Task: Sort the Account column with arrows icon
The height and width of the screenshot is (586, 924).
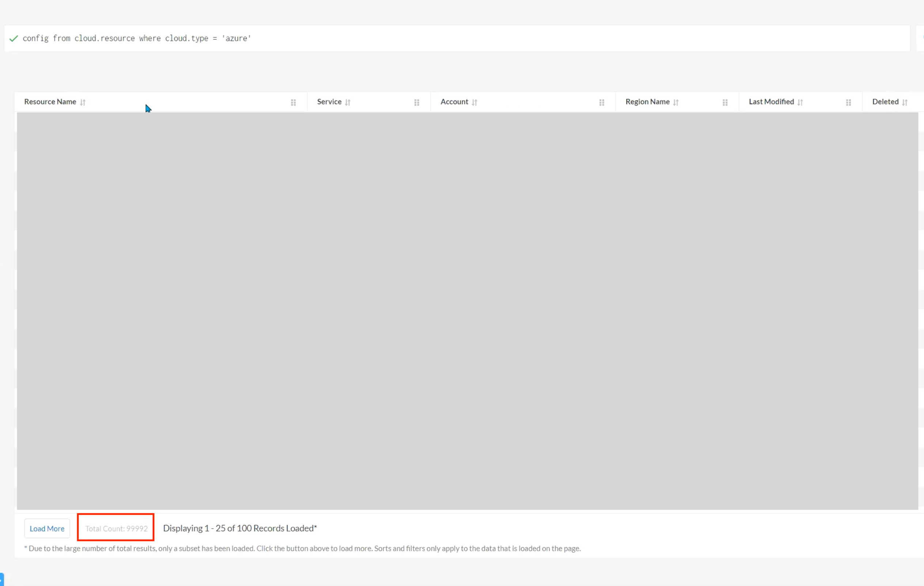Action: click(475, 102)
